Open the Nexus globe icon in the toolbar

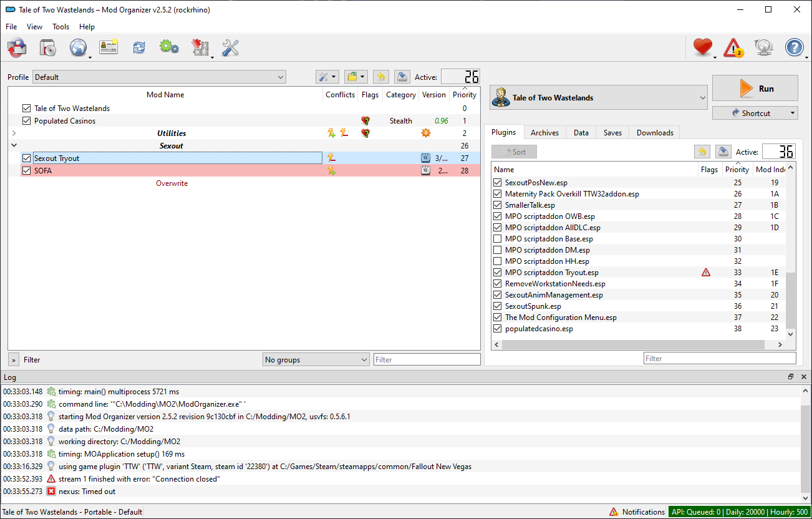click(78, 47)
